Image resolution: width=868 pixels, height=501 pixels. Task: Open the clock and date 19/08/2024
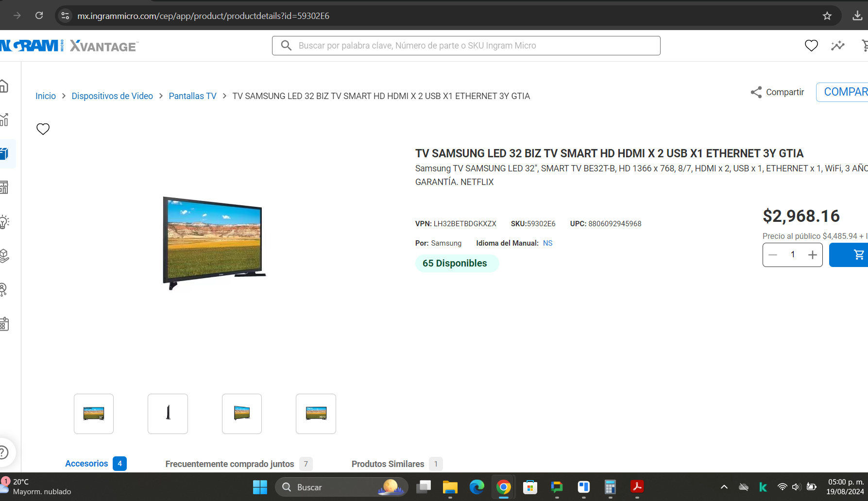click(846, 487)
